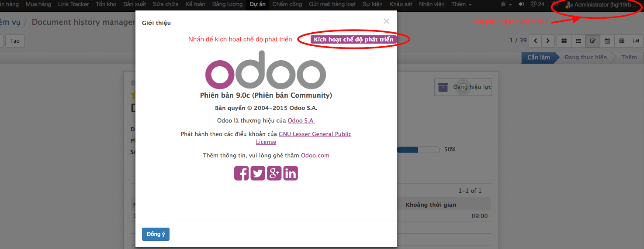644x249 pixels.
Task: Switch to List view icon
Action: point(578,41)
